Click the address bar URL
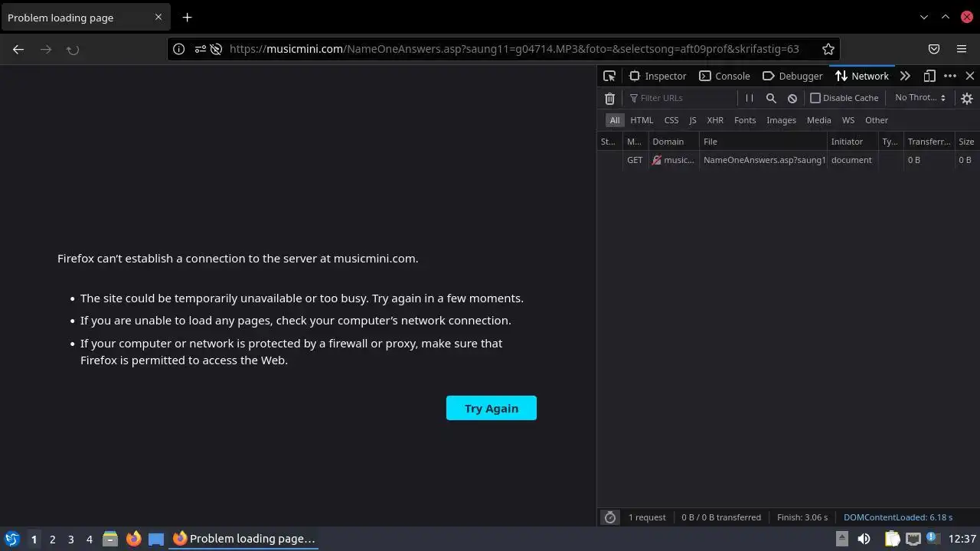 tap(514, 49)
